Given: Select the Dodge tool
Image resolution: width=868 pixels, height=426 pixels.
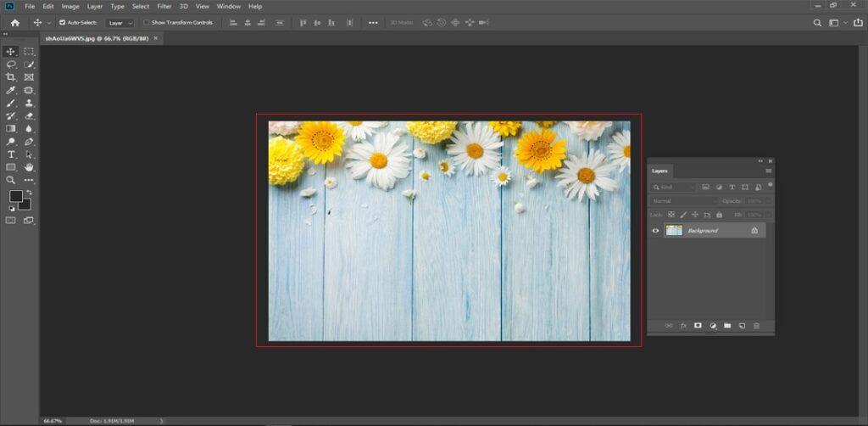Looking at the screenshot, I should click(x=10, y=141).
